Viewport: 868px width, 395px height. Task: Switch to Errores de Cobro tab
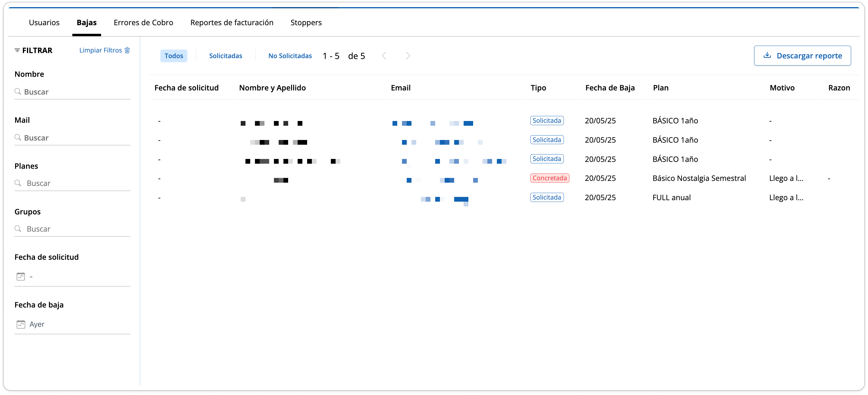(x=143, y=22)
